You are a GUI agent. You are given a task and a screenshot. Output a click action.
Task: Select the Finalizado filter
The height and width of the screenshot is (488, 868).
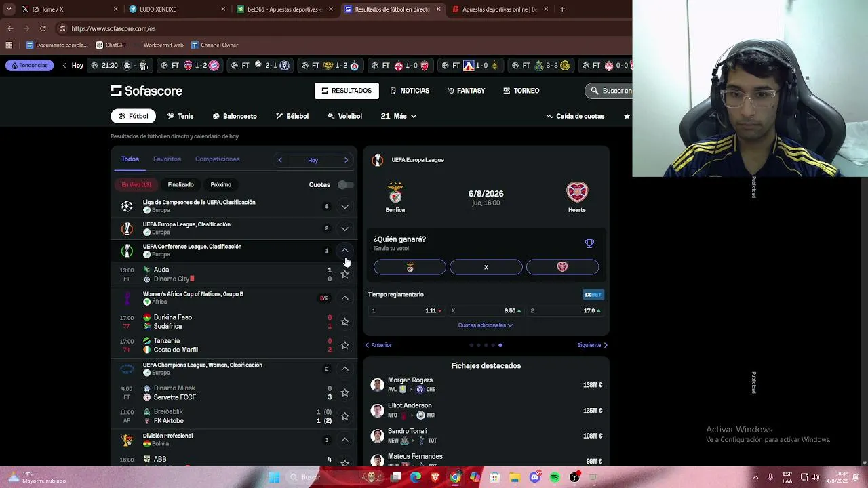(x=180, y=184)
